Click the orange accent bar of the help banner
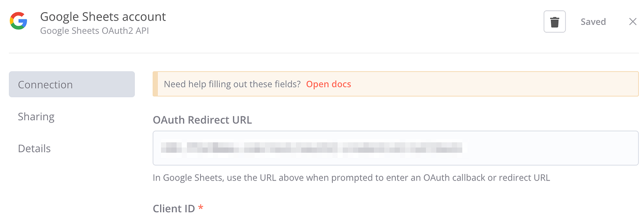This screenshot has height=216, width=644. tap(155, 84)
